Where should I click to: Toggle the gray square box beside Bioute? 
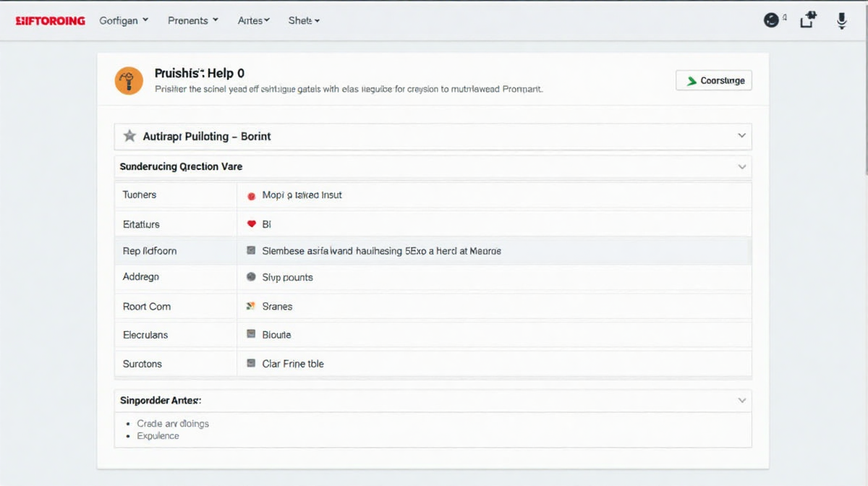[x=251, y=334]
